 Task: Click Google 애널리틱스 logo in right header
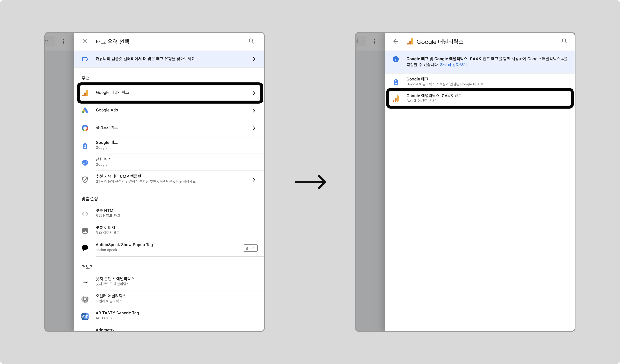(410, 42)
